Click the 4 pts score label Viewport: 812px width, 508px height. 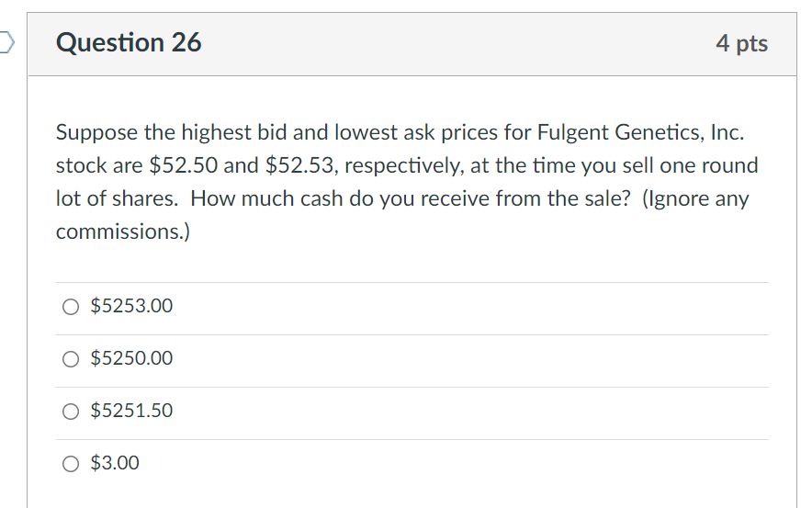click(x=741, y=43)
